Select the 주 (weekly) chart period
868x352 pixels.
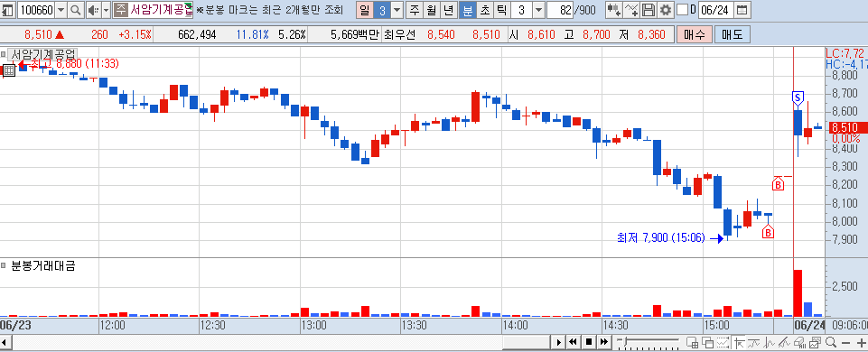[414, 10]
